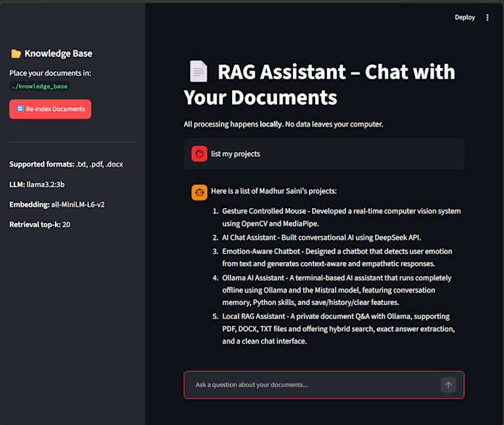The height and width of the screenshot is (425, 504).
Task: Focus the 'Ask a question about your documents' input
Action: coord(324,385)
